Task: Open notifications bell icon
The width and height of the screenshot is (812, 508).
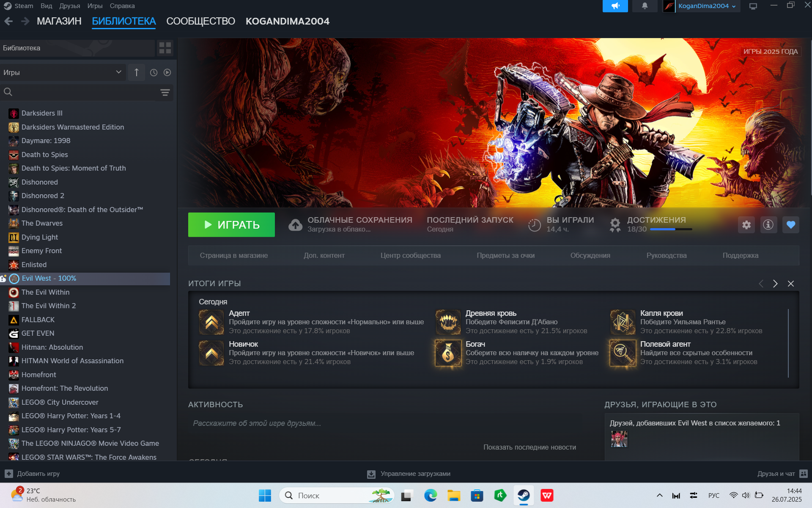Action: (x=645, y=6)
